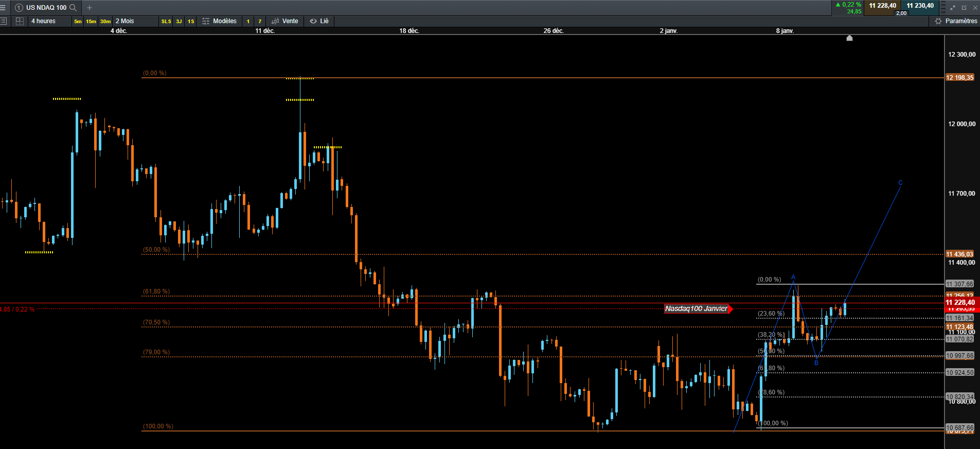Screen dimensions: 980x449
Task: Open the list panel icon in toolbar
Action: pyautogui.click(x=4, y=21)
